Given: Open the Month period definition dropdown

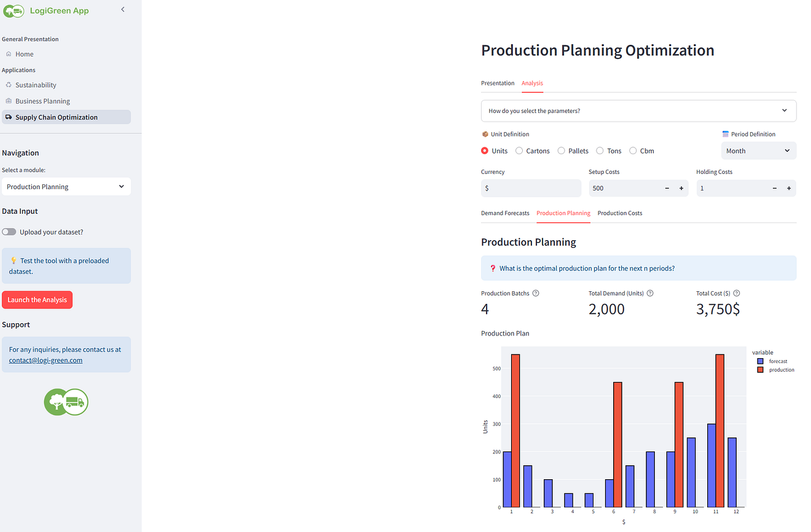Looking at the screenshot, I should tap(758, 151).
